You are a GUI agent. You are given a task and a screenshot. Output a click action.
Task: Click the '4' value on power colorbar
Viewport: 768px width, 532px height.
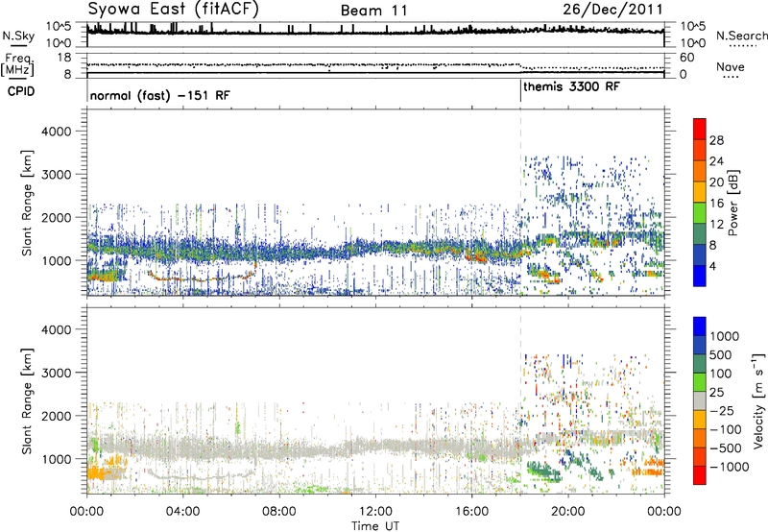click(x=712, y=266)
